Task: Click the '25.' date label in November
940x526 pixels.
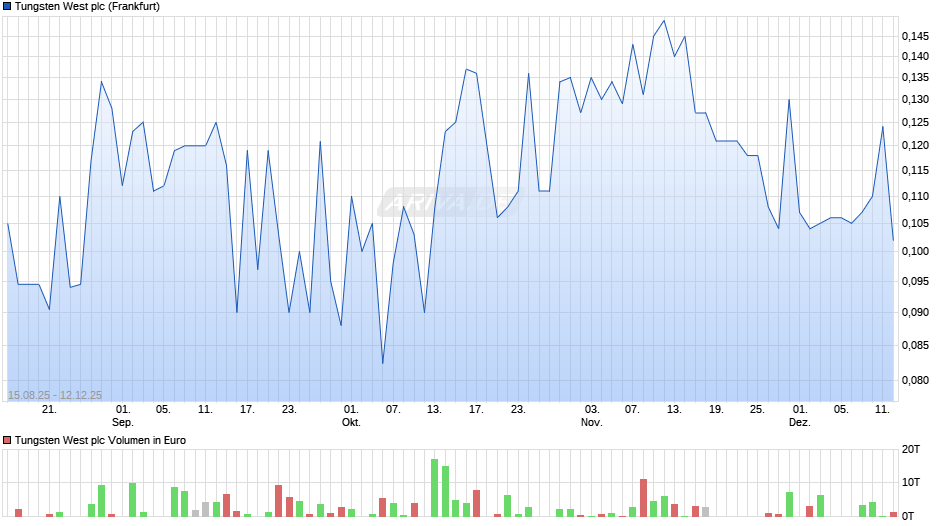Action: 757,410
